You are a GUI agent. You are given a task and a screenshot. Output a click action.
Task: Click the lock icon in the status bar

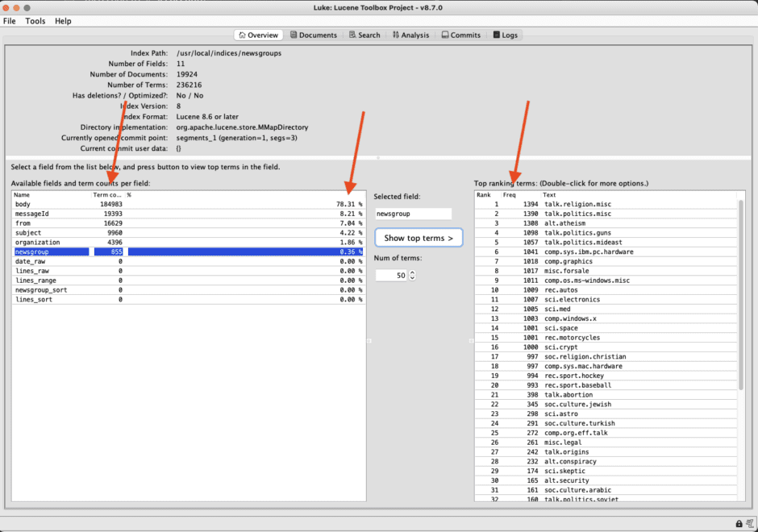[x=739, y=523]
